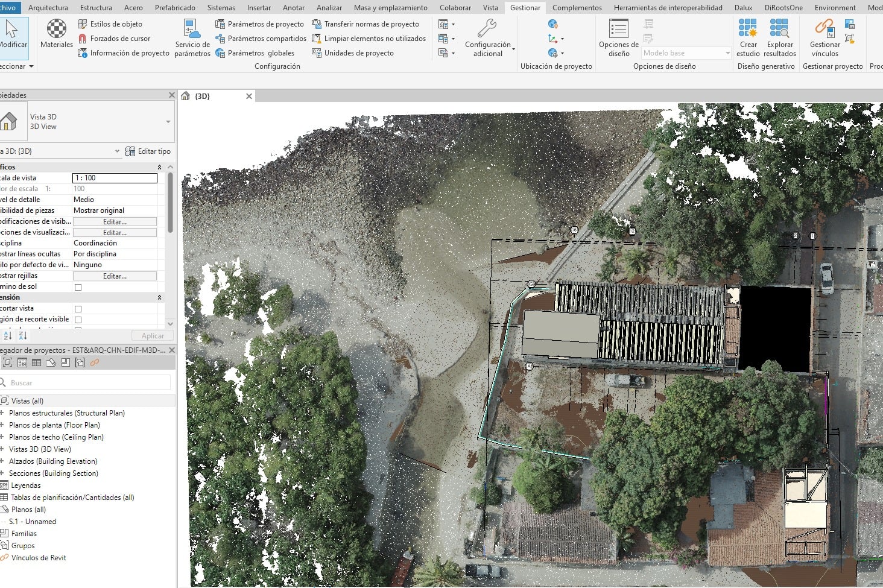
Task: Open the Vista ribbon tab
Action: click(490, 8)
